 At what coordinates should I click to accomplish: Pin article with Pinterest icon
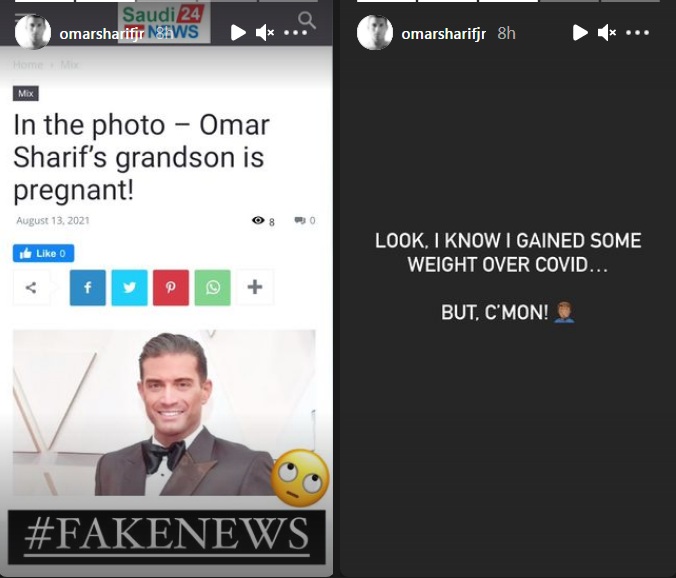(171, 287)
